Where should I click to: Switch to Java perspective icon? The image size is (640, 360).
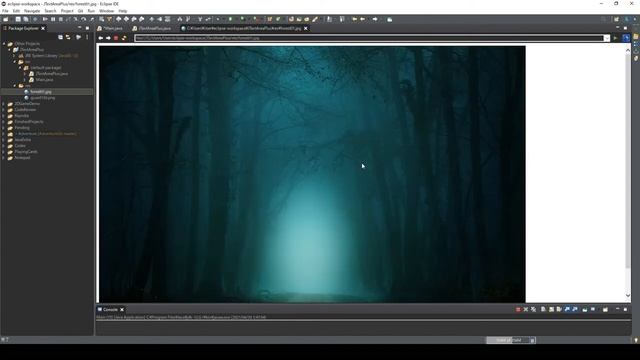point(627,19)
